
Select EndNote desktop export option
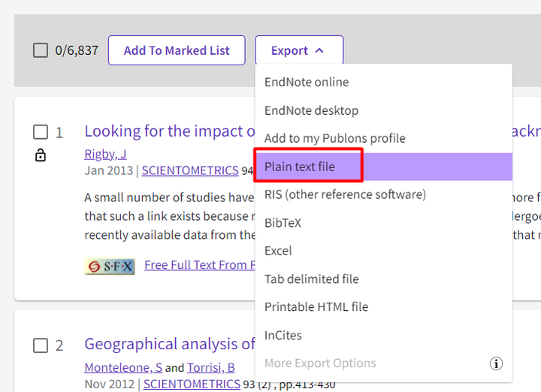(x=311, y=110)
